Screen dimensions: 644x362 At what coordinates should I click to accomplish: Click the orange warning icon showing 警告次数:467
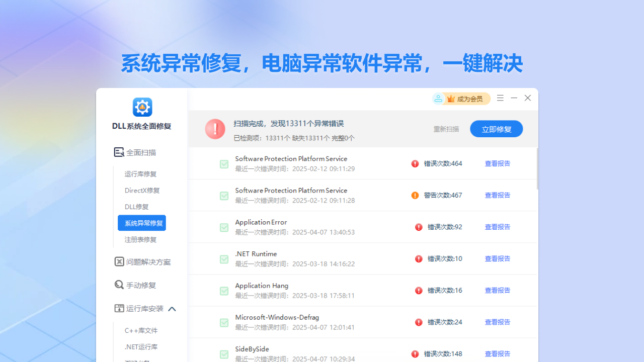tap(415, 195)
